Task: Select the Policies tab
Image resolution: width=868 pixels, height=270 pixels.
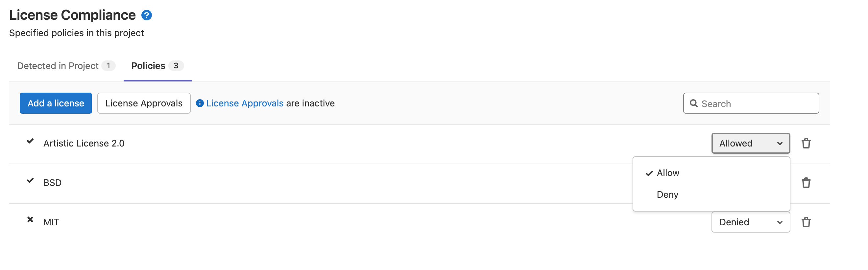Action: pyautogui.click(x=148, y=66)
